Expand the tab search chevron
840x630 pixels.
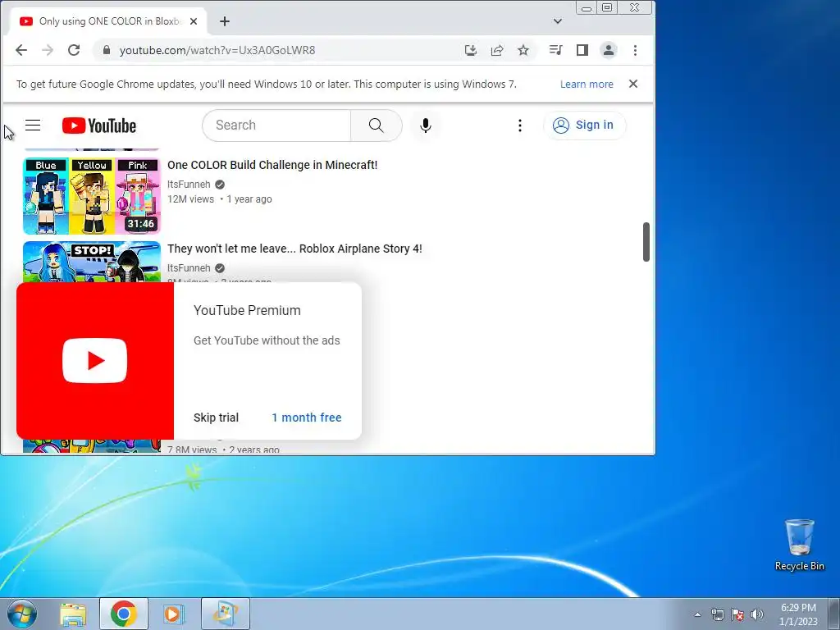coord(558,21)
